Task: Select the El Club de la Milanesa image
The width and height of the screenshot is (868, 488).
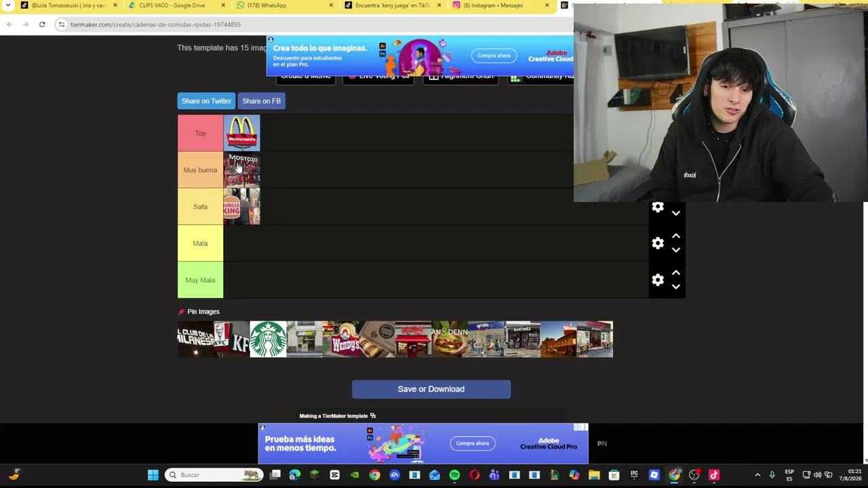Action: [x=195, y=339]
